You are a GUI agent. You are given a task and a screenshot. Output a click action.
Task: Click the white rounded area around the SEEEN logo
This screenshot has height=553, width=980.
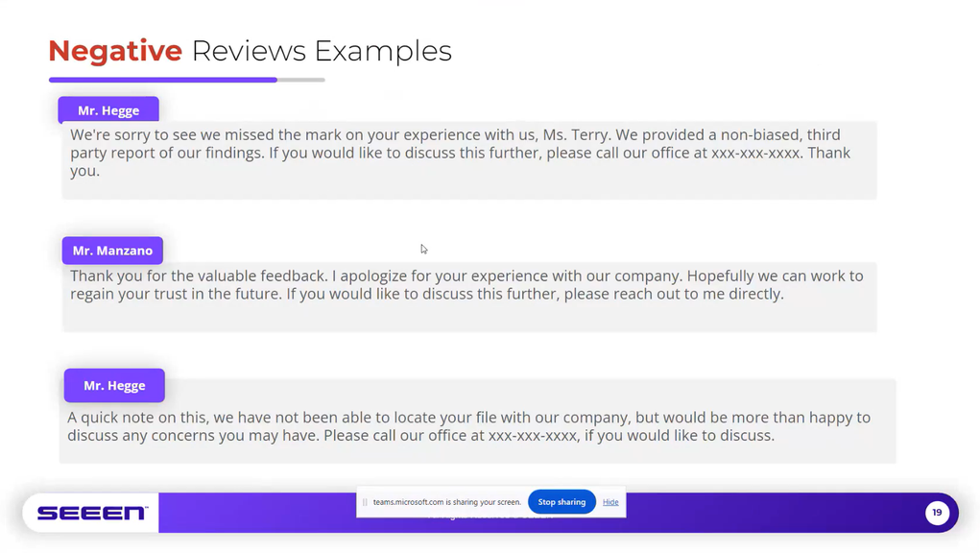point(90,513)
